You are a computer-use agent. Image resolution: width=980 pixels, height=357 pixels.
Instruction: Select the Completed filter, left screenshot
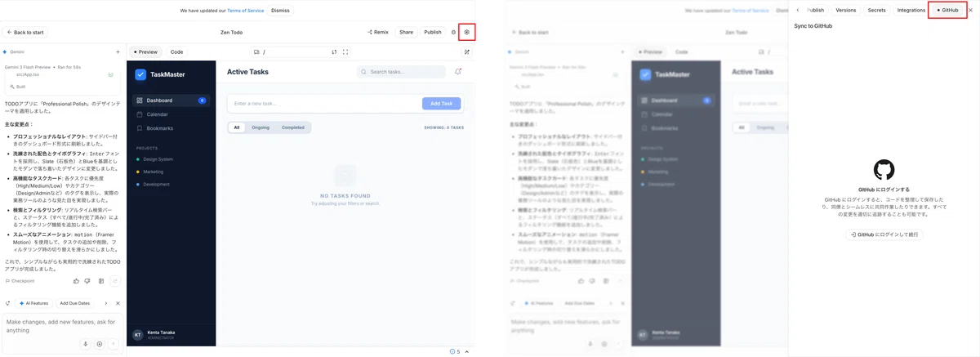(x=293, y=127)
